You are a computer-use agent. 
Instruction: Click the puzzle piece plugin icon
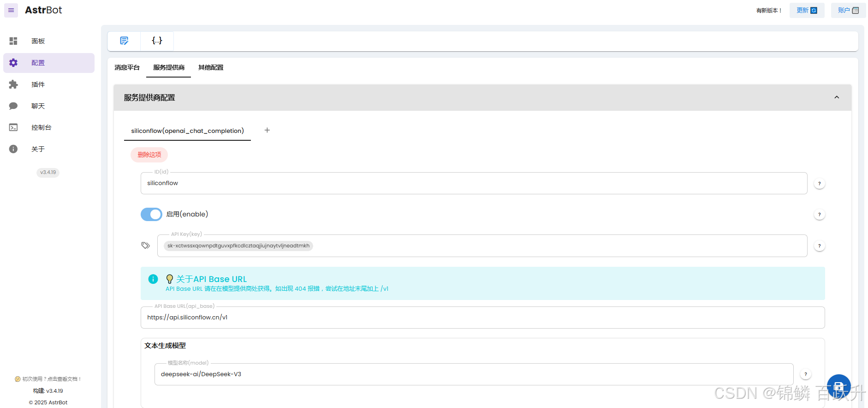point(13,84)
